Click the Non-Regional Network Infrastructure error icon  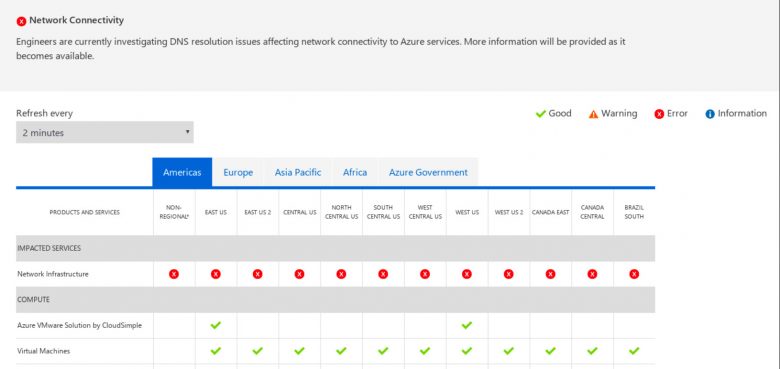(x=174, y=274)
